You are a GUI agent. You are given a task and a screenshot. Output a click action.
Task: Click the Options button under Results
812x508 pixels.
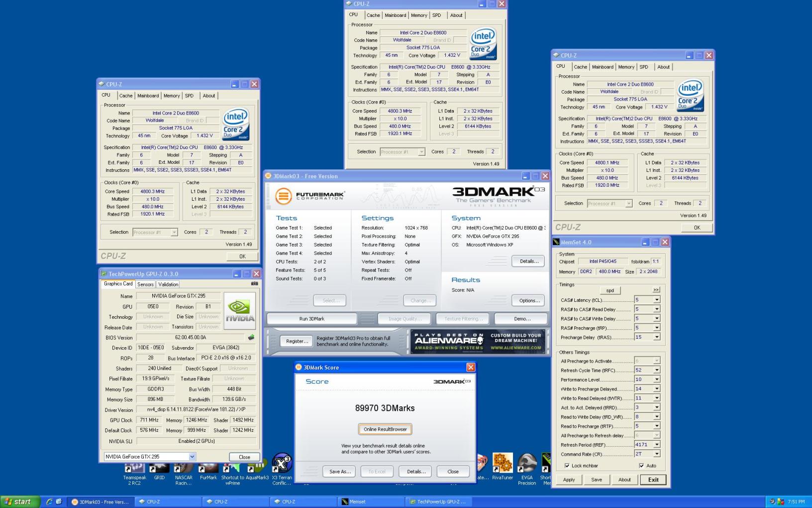529,300
